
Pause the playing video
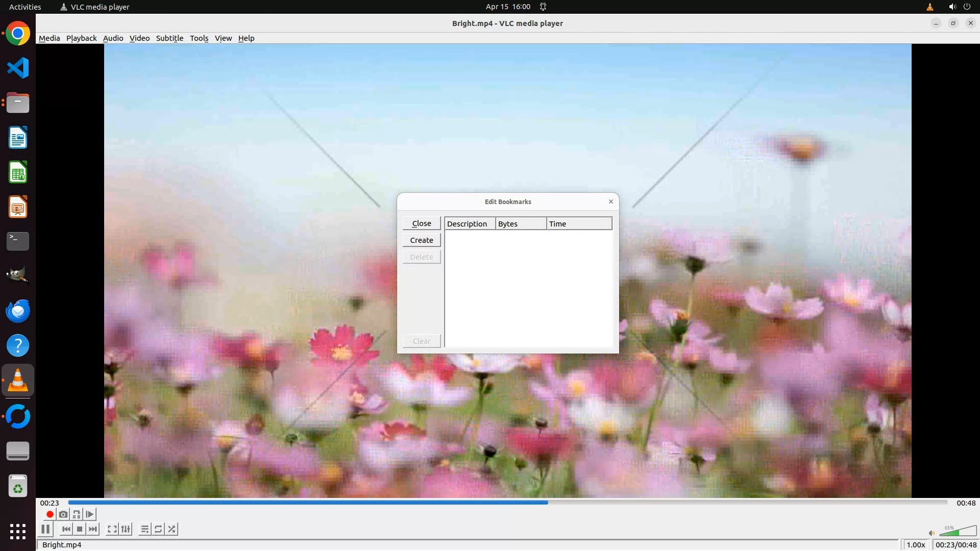[x=45, y=529]
